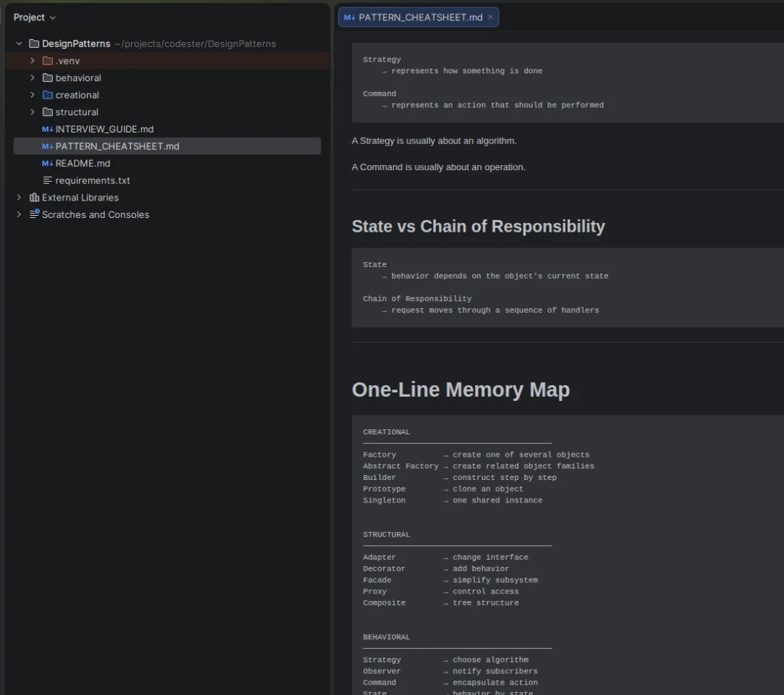Click 'represents how something is done' line
The width and height of the screenshot is (784, 695).
466,70
